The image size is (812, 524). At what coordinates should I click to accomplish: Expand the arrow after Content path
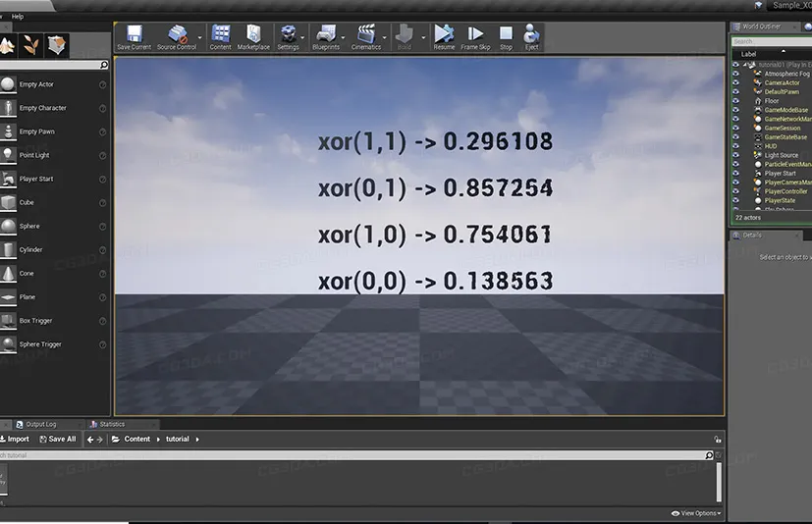[158, 439]
